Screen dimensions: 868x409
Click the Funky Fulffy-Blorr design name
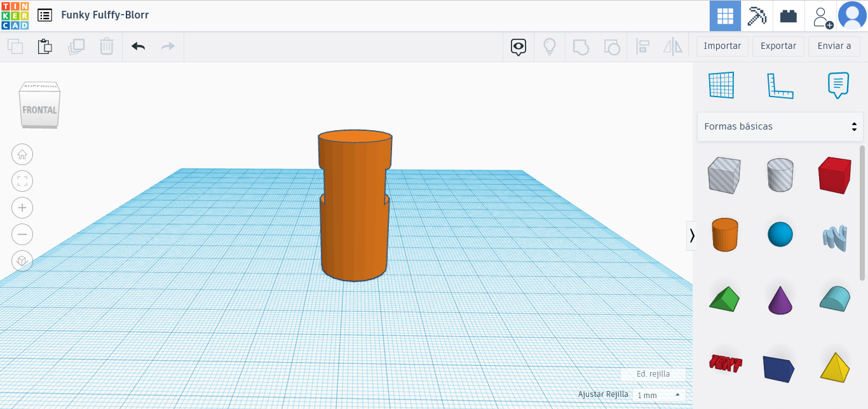click(x=105, y=15)
